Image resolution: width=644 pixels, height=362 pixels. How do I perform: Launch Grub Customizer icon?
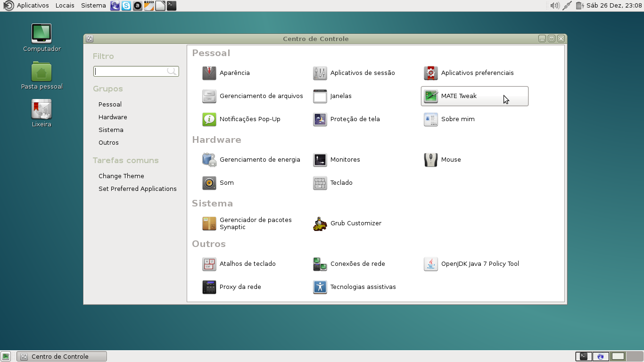pos(320,223)
